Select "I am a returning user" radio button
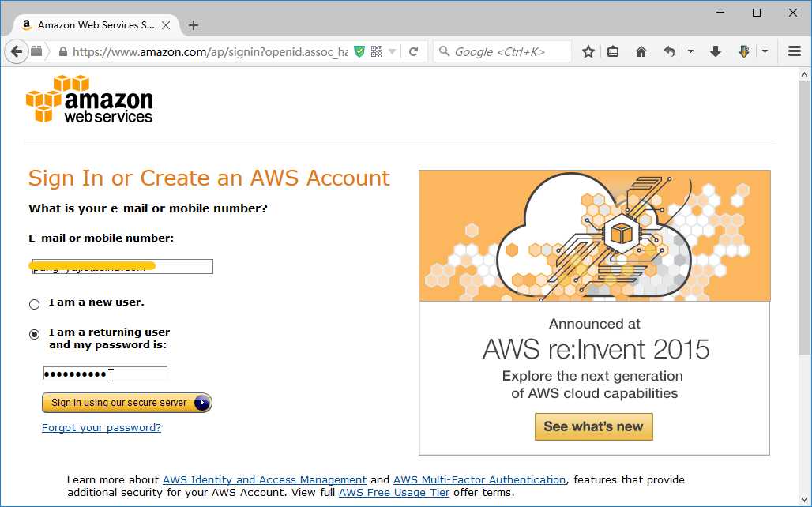The width and height of the screenshot is (812, 507). pyautogui.click(x=34, y=334)
